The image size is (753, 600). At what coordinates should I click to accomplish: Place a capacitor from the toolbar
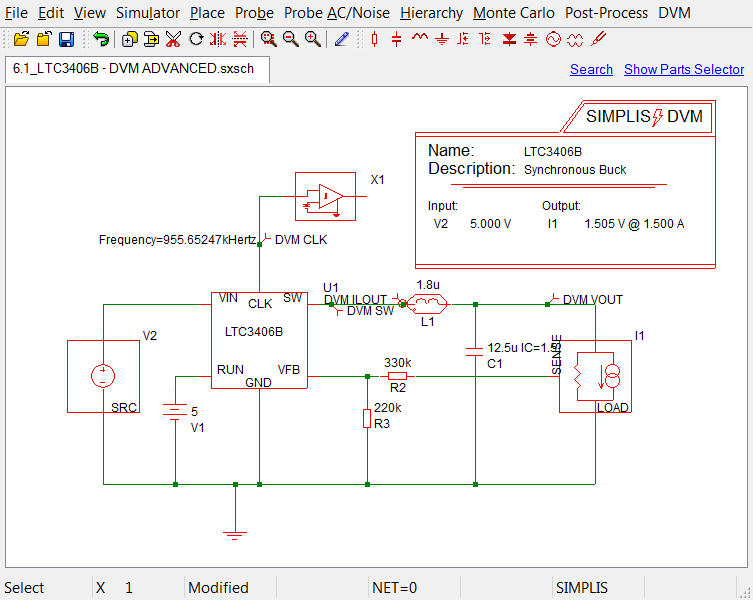[397, 39]
